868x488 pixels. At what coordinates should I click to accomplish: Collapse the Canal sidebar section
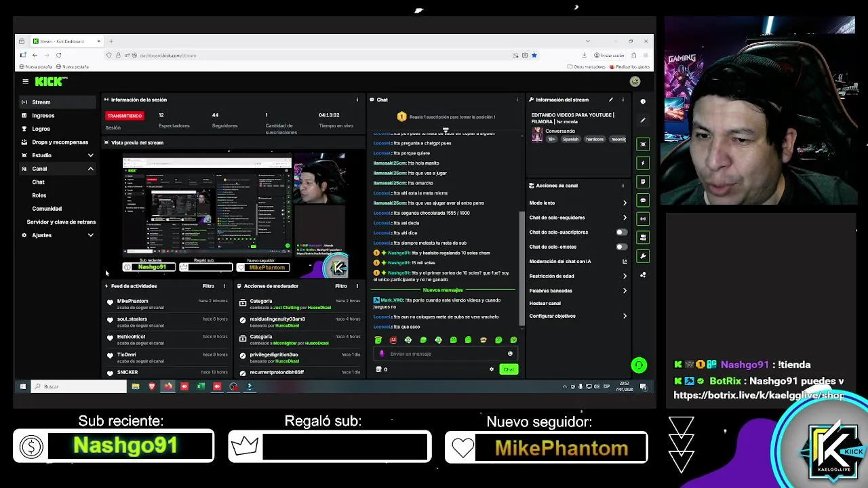pyautogui.click(x=90, y=169)
